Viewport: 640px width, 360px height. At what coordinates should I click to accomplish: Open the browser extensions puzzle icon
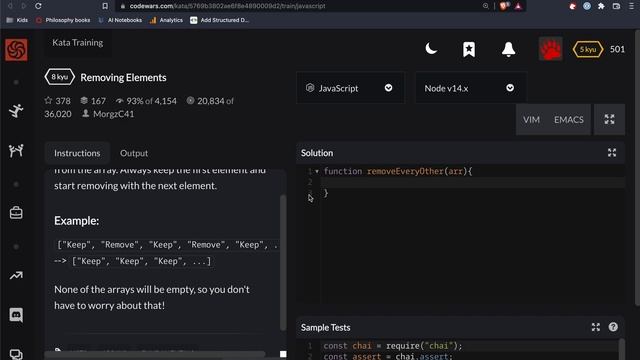point(601,6)
